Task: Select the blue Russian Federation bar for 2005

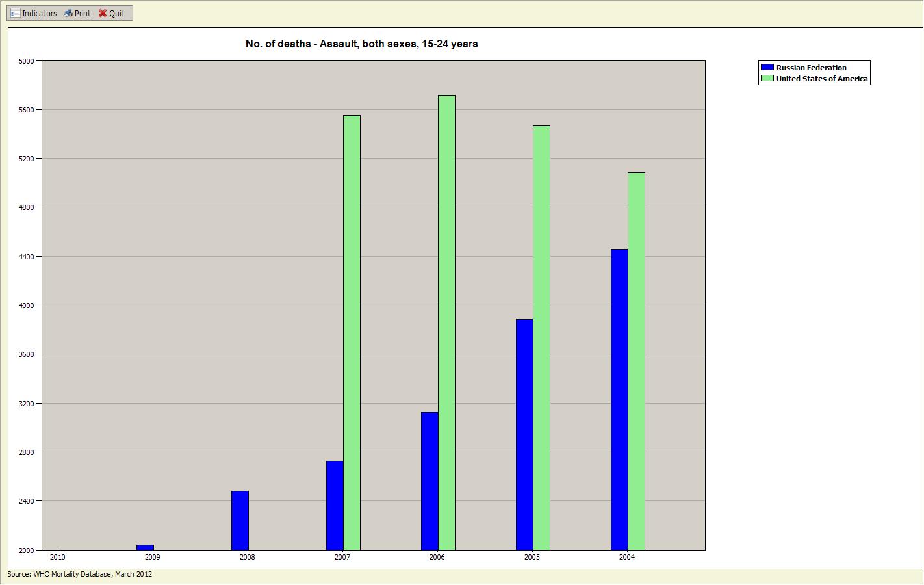Action: click(524, 435)
